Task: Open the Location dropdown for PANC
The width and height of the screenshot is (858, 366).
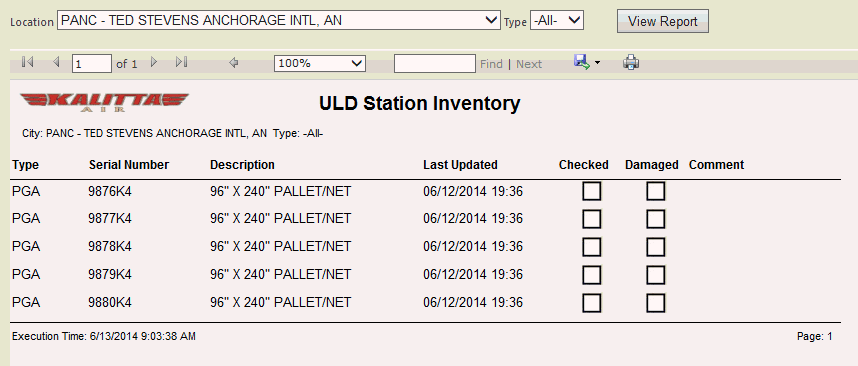Action: [279, 21]
